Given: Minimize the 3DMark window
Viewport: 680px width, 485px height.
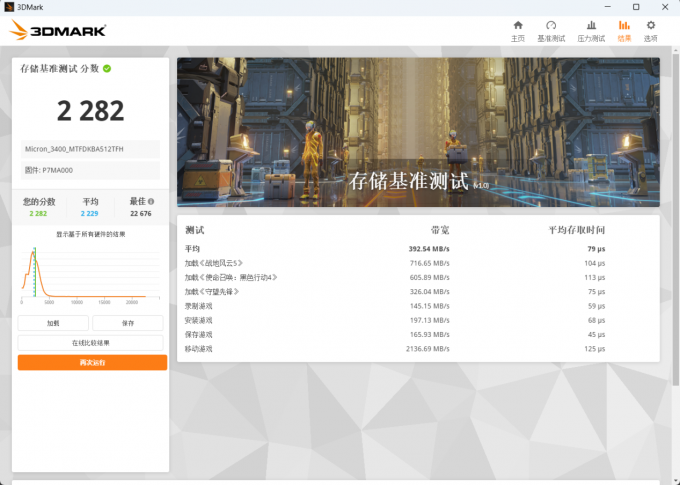Looking at the screenshot, I should (608, 7).
